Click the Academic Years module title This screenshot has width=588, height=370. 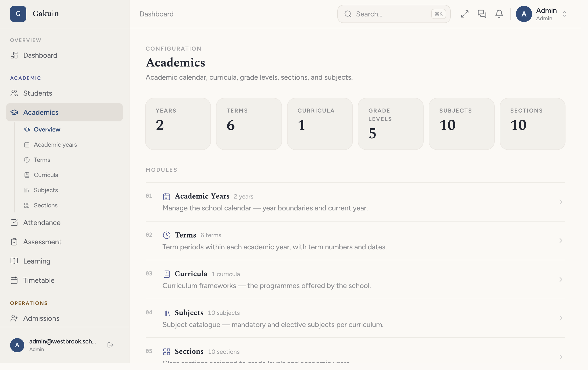coord(202,196)
